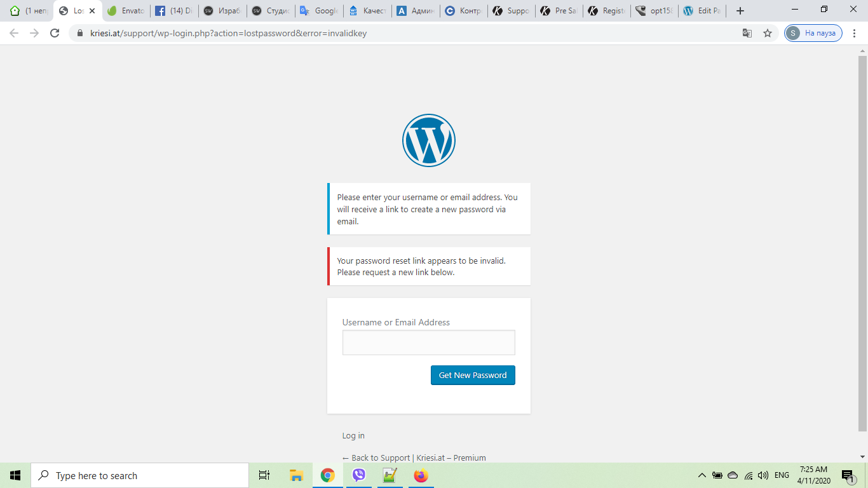This screenshot has width=868, height=488.
Task: Open the Wi-Fi network tray icon
Action: (749, 475)
